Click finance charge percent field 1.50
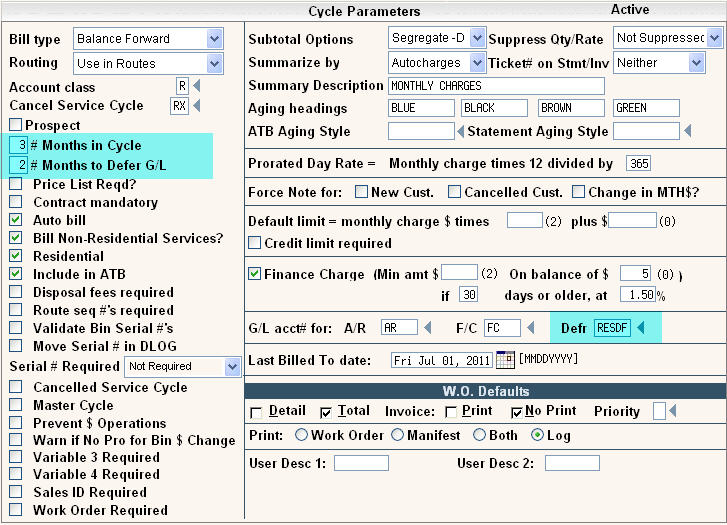727x525 pixels. [638, 295]
